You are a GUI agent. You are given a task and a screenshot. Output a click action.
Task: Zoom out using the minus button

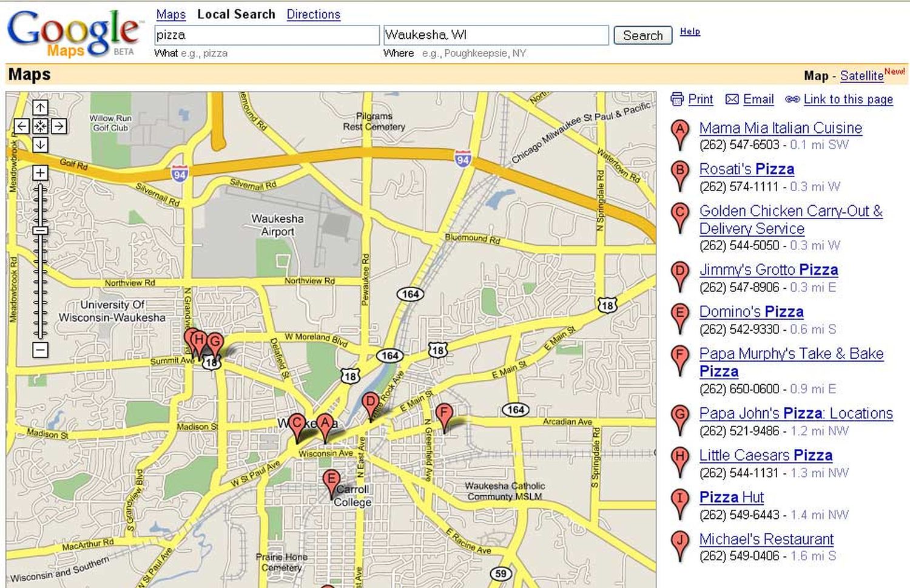(x=40, y=350)
